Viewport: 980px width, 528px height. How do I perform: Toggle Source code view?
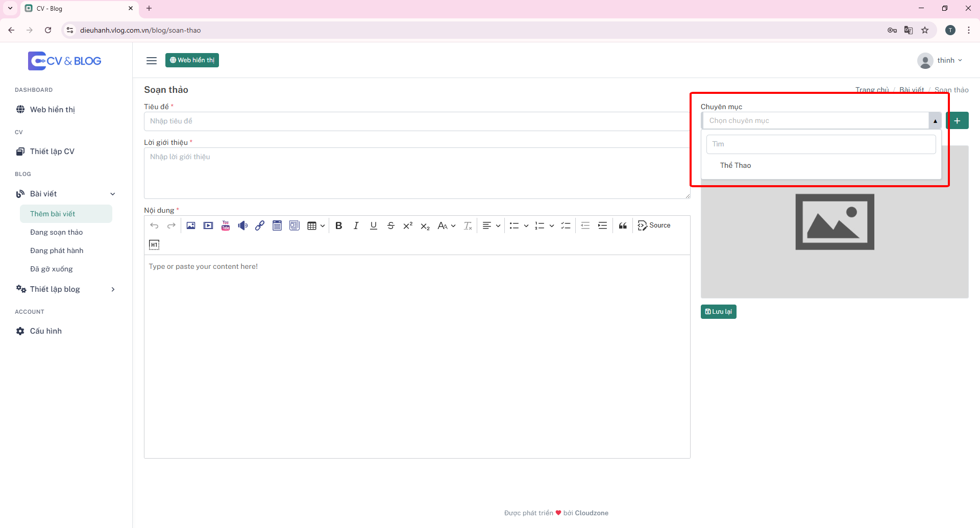(654, 225)
